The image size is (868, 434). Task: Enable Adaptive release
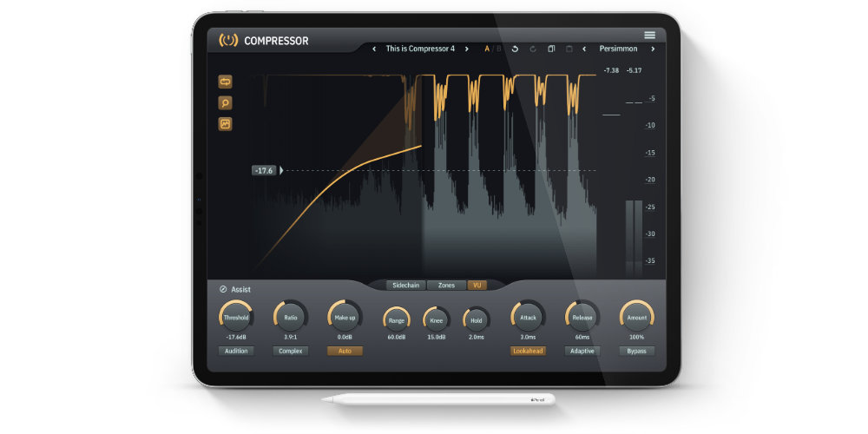click(x=582, y=351)
